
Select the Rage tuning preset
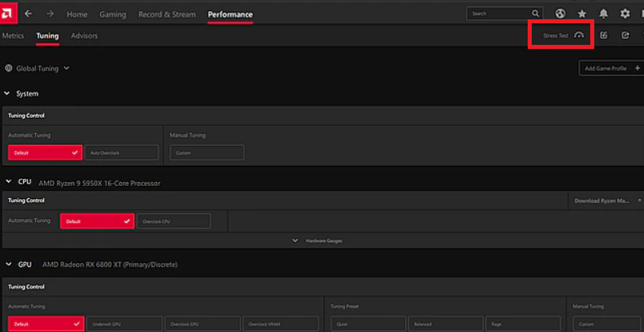(523, 324)
